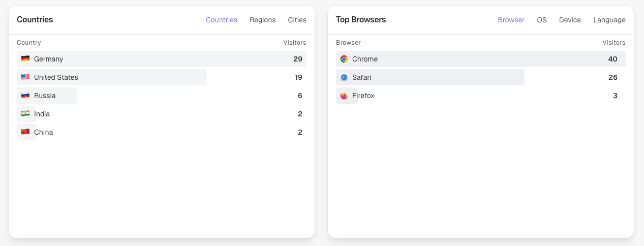
Task: Click the Safari browser icon
Action: pos(344,77)
